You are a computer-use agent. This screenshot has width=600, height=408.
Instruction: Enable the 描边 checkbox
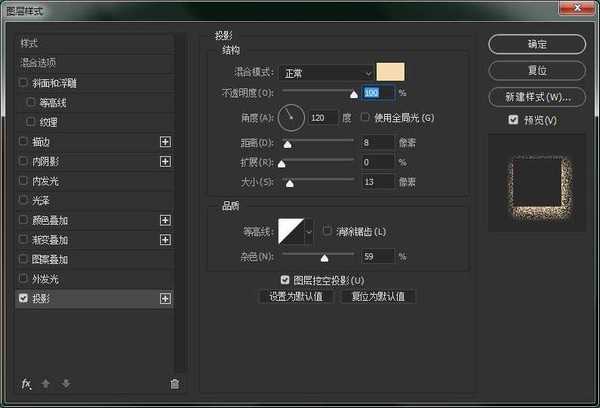pos(23,141)
